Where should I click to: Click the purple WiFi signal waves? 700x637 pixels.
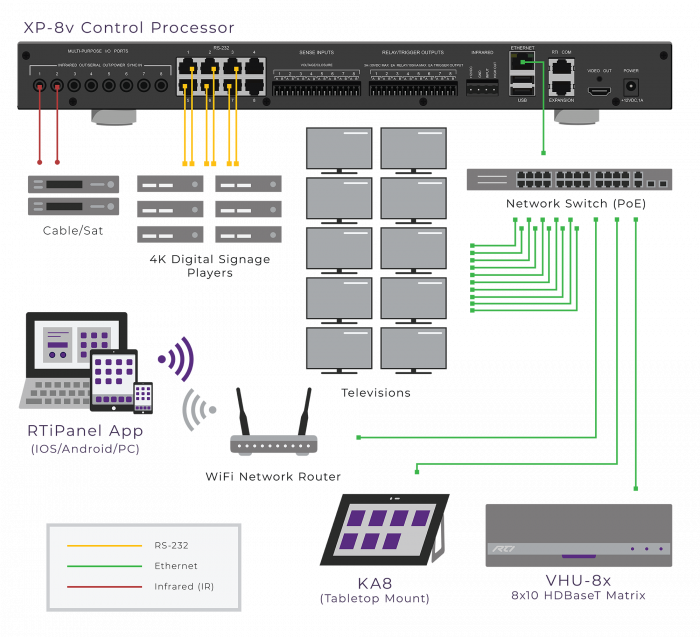click(177, 359)
